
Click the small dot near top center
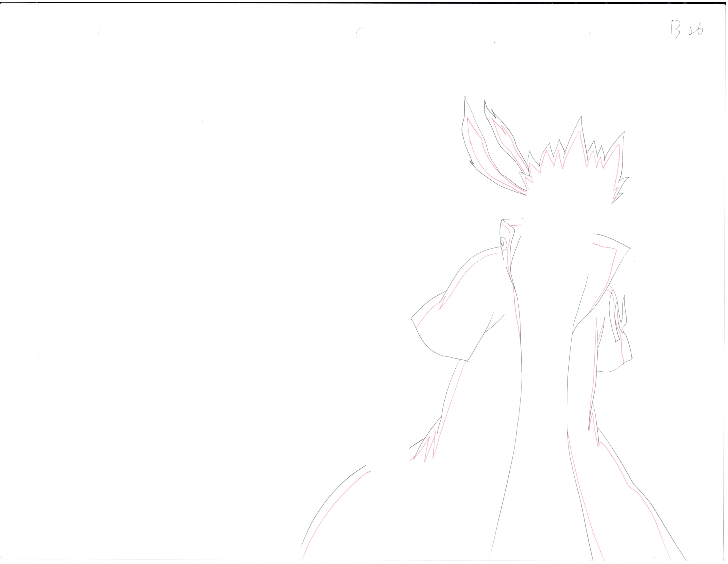[494, 43]
